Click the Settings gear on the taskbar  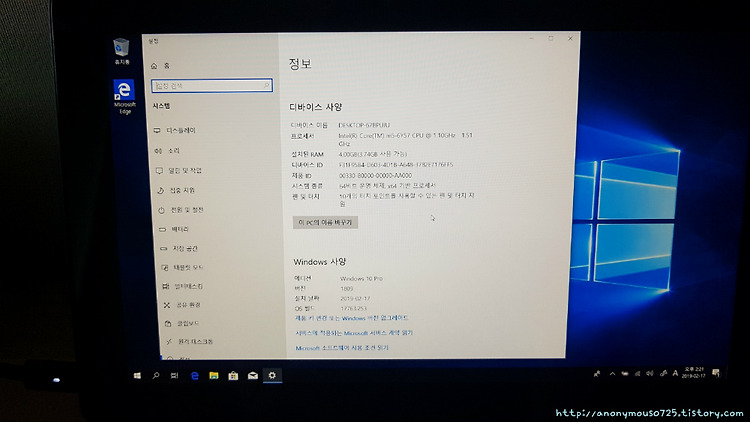click(272, 376)
